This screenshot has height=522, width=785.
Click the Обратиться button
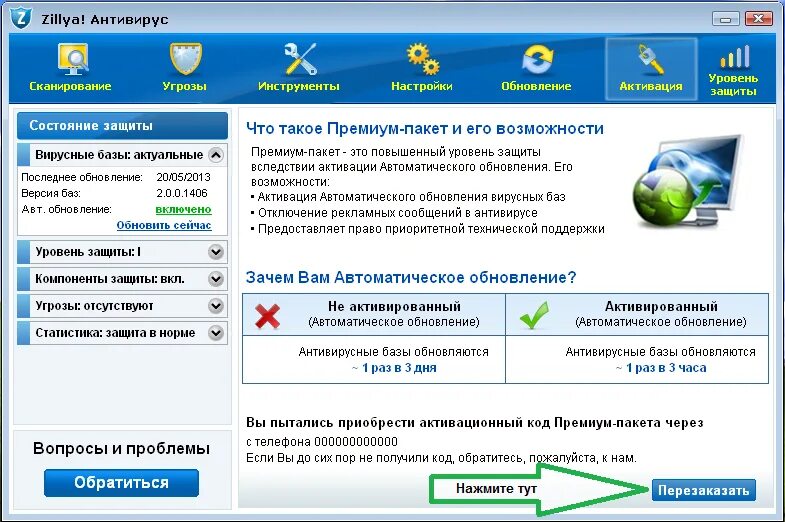coord(121,482)
